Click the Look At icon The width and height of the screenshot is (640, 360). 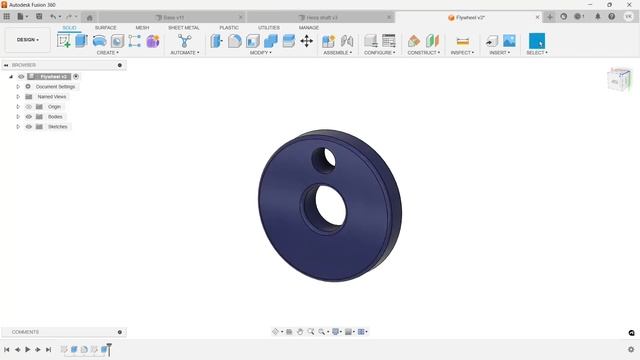point(289,332)
